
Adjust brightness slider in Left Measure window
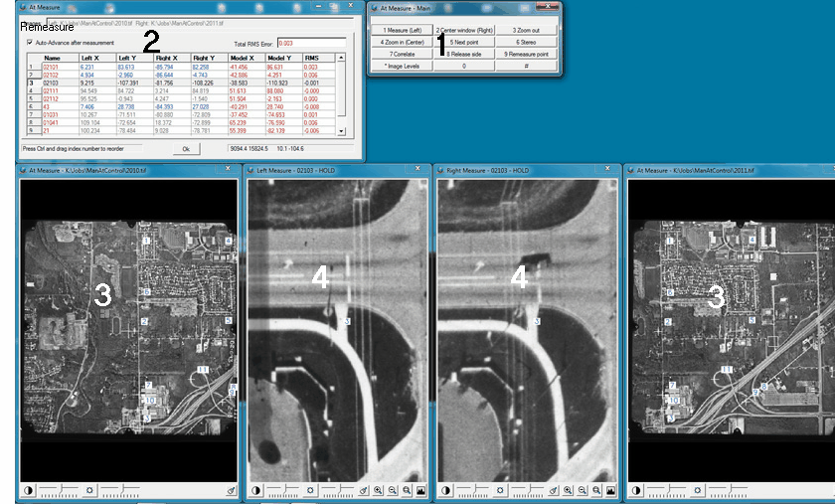tap(337, 490)
